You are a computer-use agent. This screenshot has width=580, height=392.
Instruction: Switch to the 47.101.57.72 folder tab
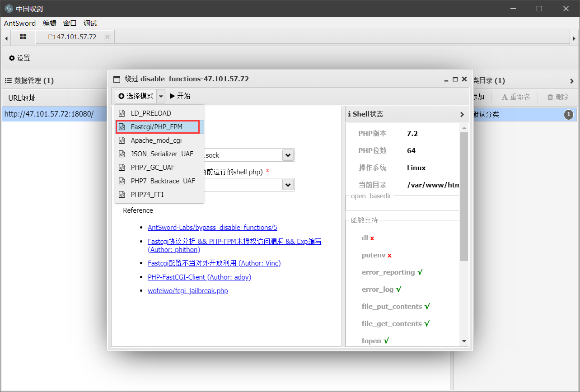point(72,37)
